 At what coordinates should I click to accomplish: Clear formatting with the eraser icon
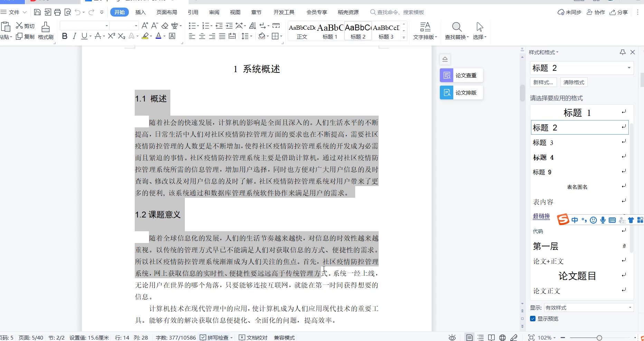tap(165, 26)
